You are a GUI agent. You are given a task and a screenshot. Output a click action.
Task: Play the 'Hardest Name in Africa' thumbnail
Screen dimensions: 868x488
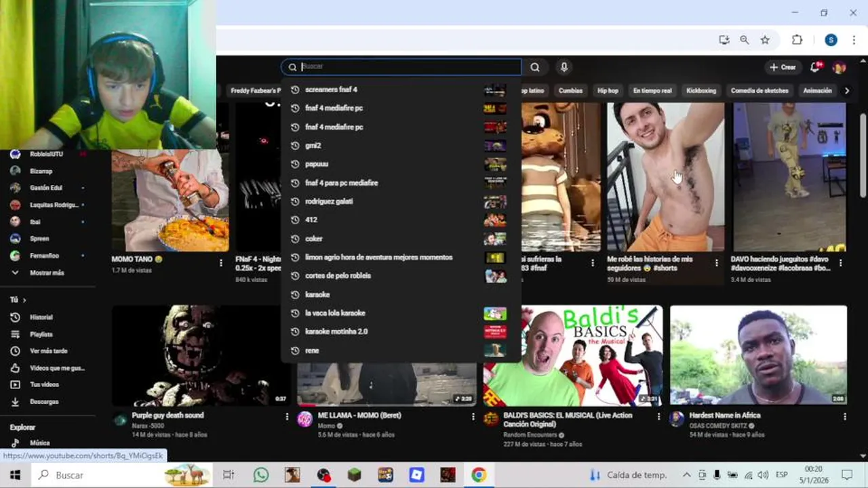[x=758, y=355]
